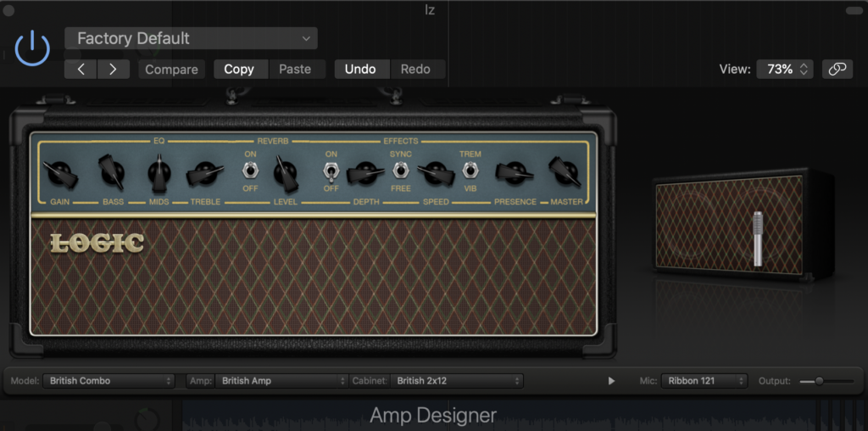The image size is (868, 431).
Task: Go to the next preset arrow
Action: [114, 70]
